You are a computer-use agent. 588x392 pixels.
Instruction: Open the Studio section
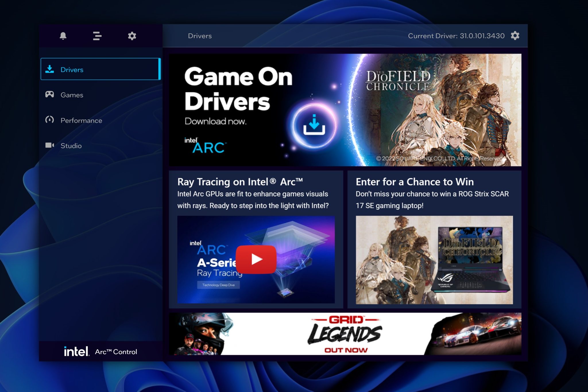pyautogui.click(x=71, y=146)
